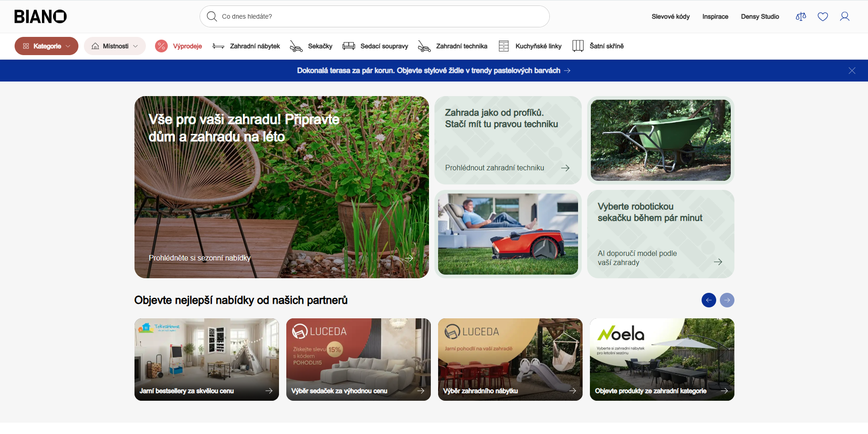Expand the Kategorie dropdown

46,46
